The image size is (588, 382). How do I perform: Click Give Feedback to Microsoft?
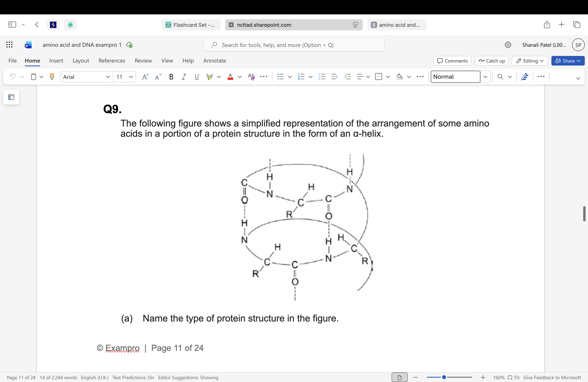coord(552,377)
